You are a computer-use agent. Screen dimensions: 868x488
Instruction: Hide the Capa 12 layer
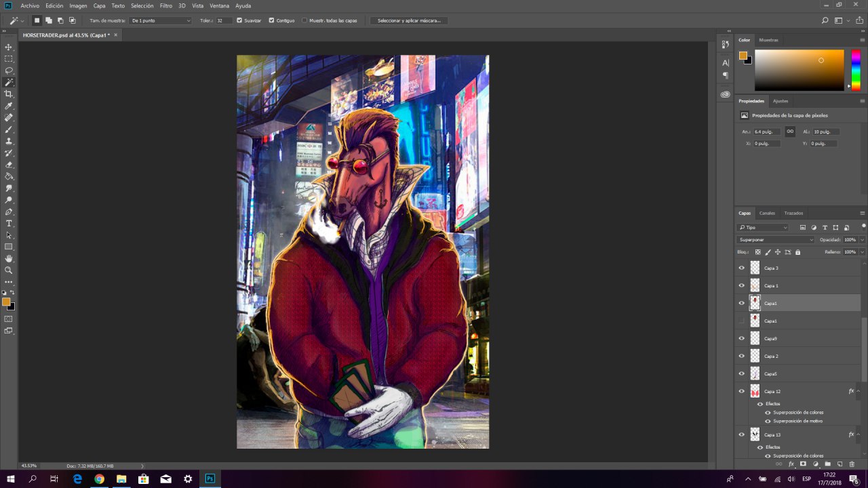point(741,391)
